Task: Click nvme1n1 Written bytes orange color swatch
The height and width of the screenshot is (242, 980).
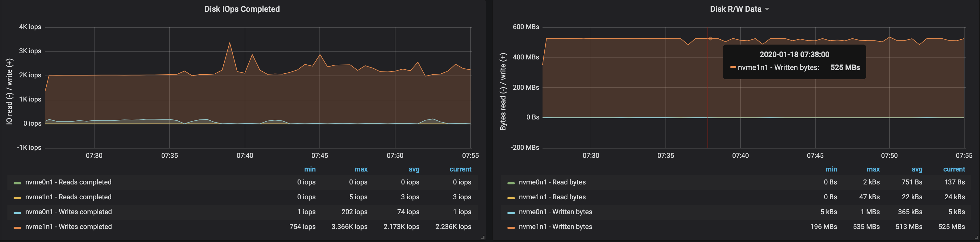Action: 511,227
